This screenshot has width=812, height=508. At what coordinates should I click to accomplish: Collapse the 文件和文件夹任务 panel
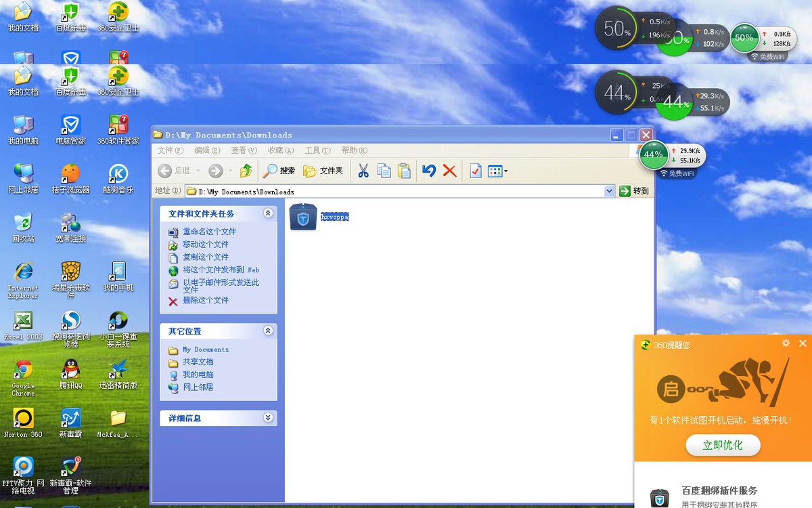click(268, 213)
